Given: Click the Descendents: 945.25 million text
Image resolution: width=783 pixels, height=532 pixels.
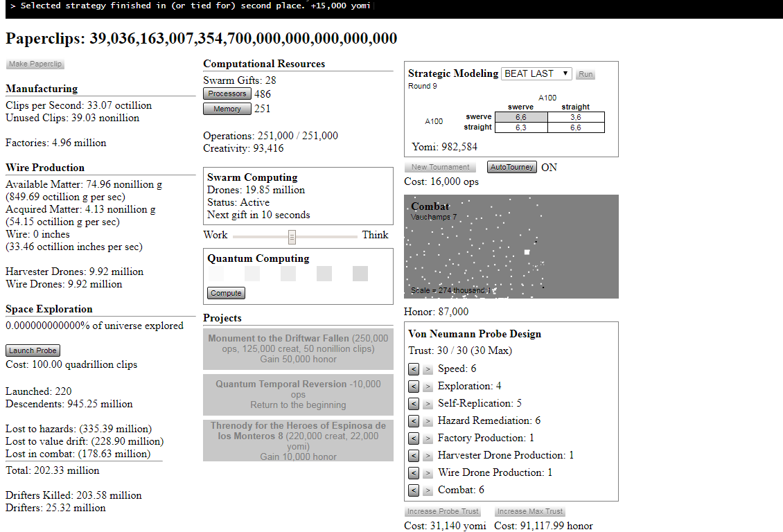Looking at the screenshot, I should pyautogui.click(x=69, y=404).
